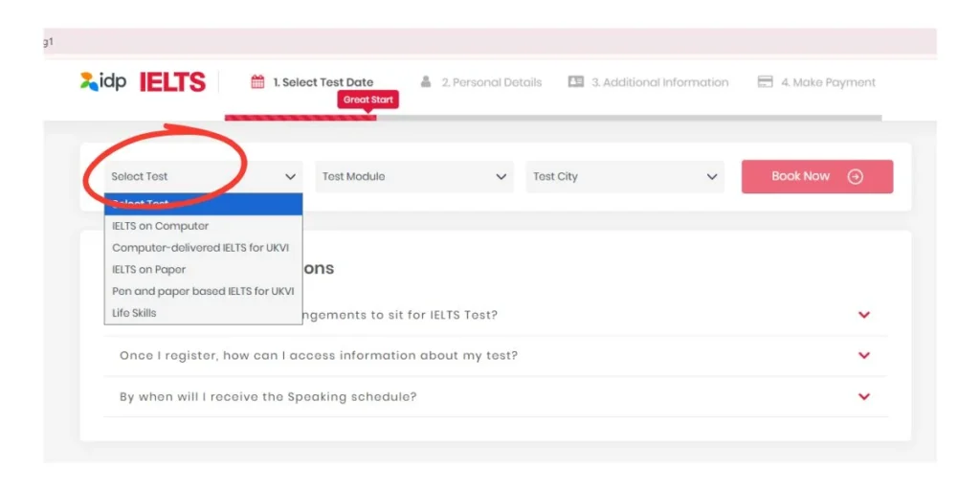Open the Select Test dropdown

tap(204, 177)
